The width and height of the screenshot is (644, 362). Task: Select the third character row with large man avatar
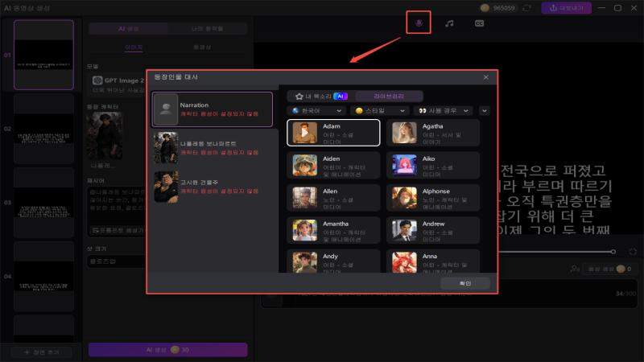(x=213, y=187)
